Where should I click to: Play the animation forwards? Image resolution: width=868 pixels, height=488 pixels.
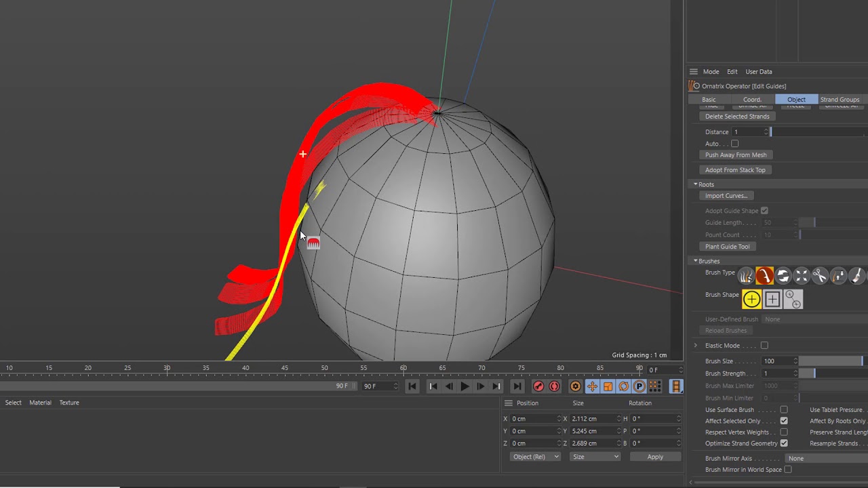(x=465, y=386)
